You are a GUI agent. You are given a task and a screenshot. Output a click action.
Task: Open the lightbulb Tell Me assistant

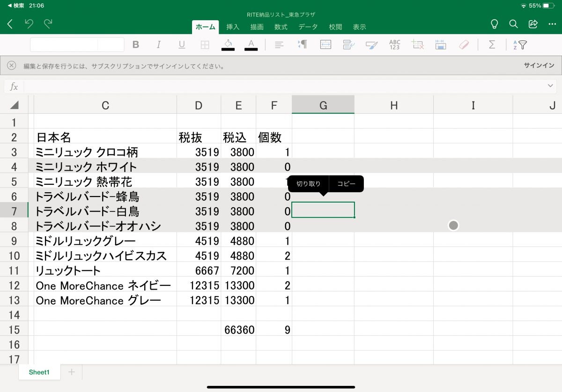pyautogui.click(x=494, y=24)
